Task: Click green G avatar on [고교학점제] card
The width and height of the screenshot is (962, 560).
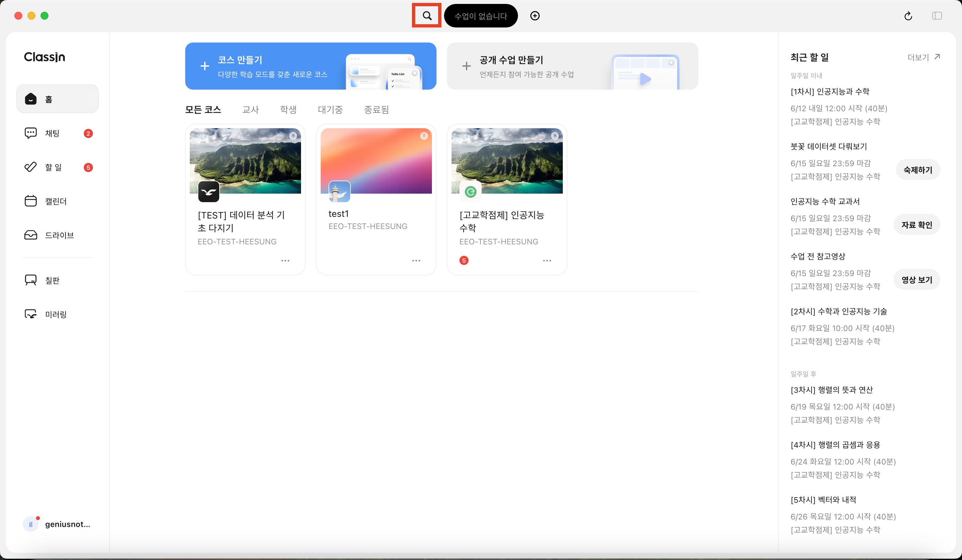Action: [470, 192]
